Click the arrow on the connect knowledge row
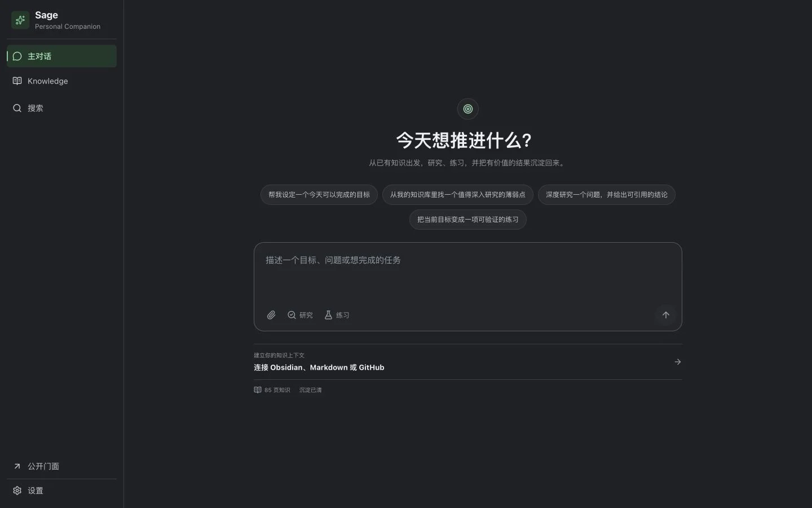 click(678, 362)
